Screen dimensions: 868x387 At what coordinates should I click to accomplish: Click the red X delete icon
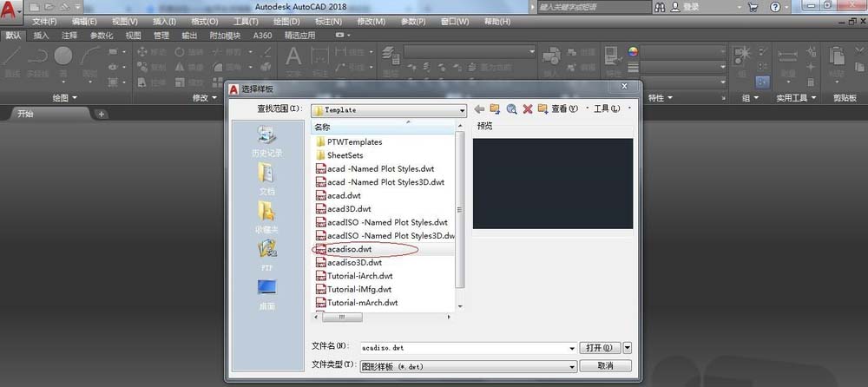coord(528,109)
